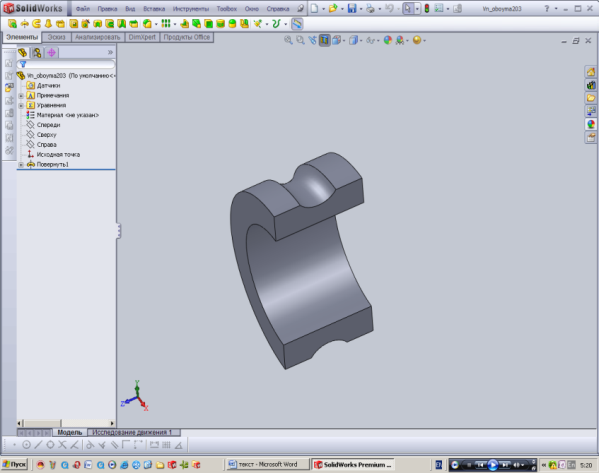Open the fillet dropdown arrow
This screenshot has width=599, height=473.
pos(156,24)
